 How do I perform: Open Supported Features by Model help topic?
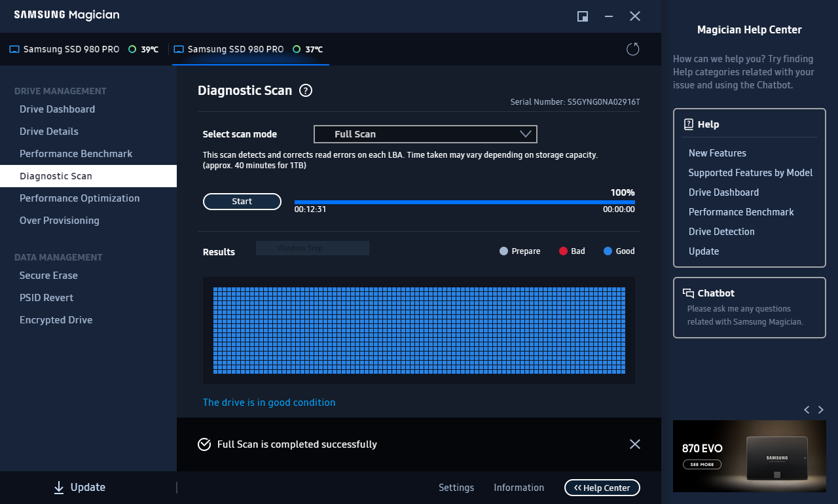tap(750, 173)
